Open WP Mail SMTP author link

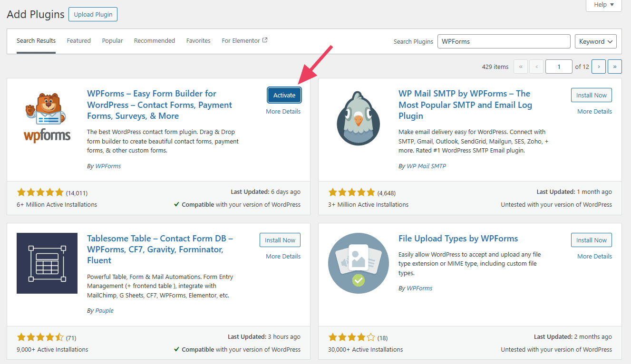point(427,166)
